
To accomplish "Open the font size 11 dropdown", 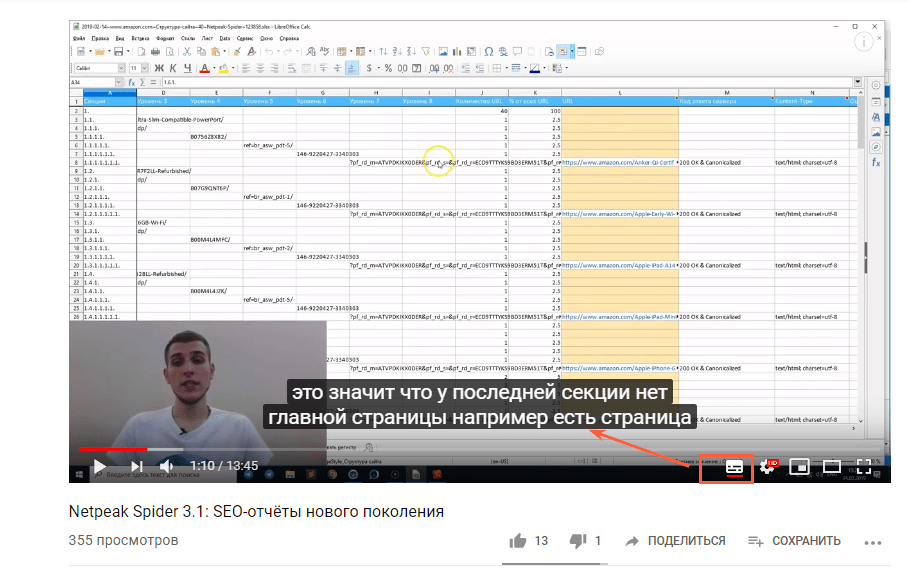I will [x=144, y=68].
